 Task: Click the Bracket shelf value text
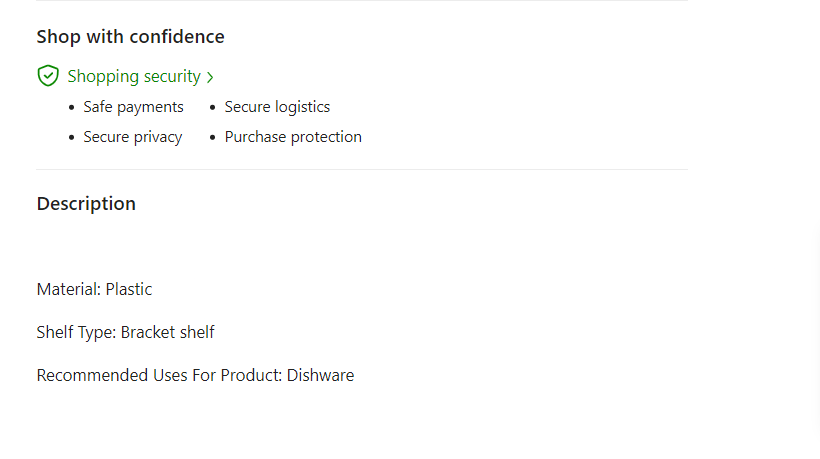(167, 332)
